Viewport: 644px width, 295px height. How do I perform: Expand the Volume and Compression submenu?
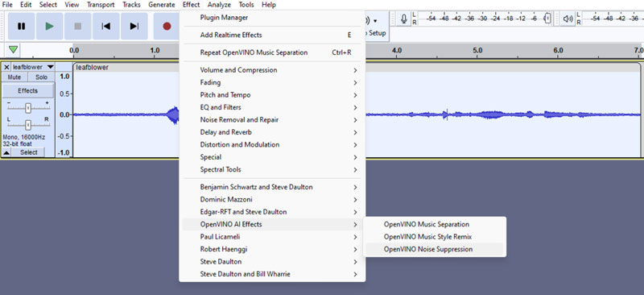click(272, 70)
